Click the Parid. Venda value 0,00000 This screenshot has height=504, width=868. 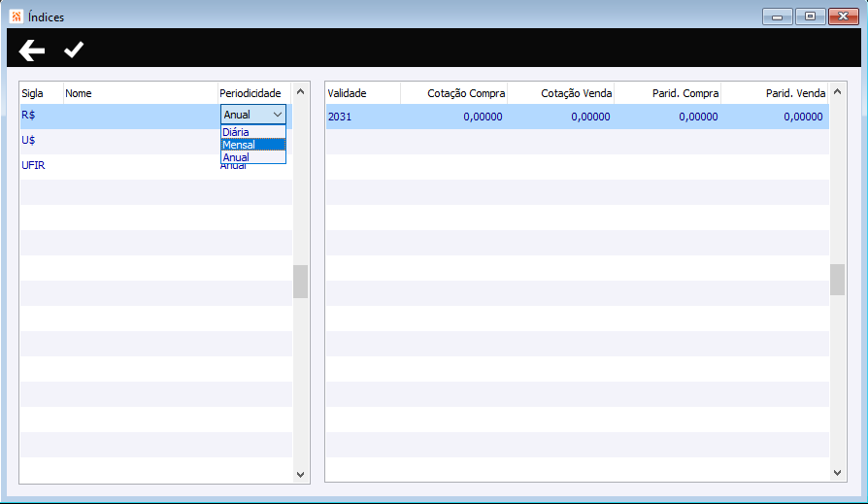click(803, 117)
